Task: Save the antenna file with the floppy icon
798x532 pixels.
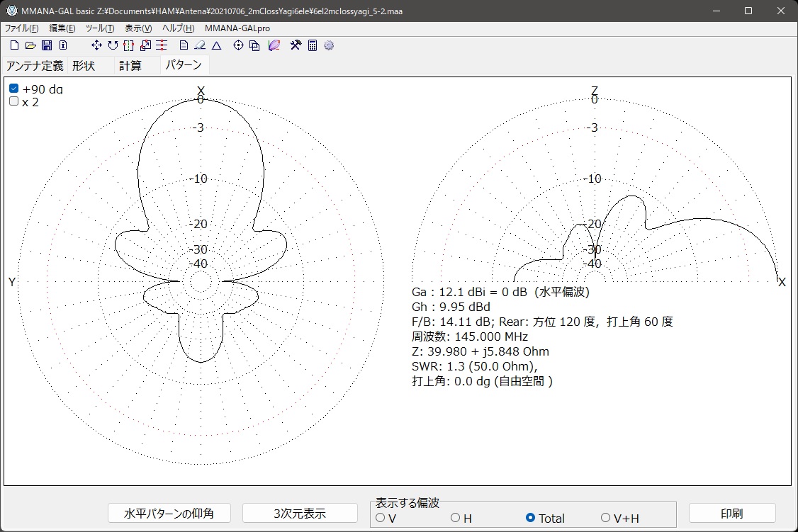Action: pos(47,45)
